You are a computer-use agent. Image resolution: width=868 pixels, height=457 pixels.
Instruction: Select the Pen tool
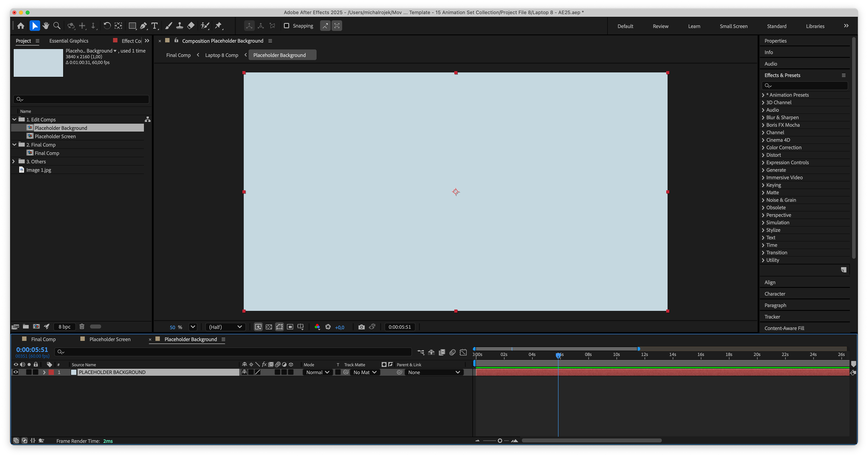[x=144, y=26]
